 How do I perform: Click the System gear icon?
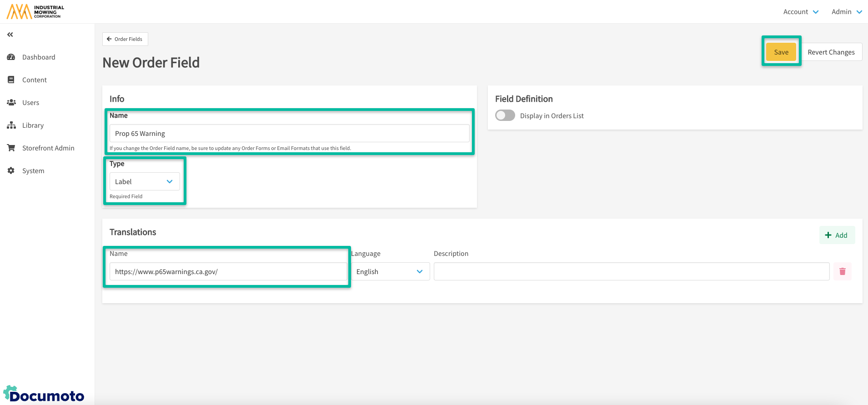[11, 171]
